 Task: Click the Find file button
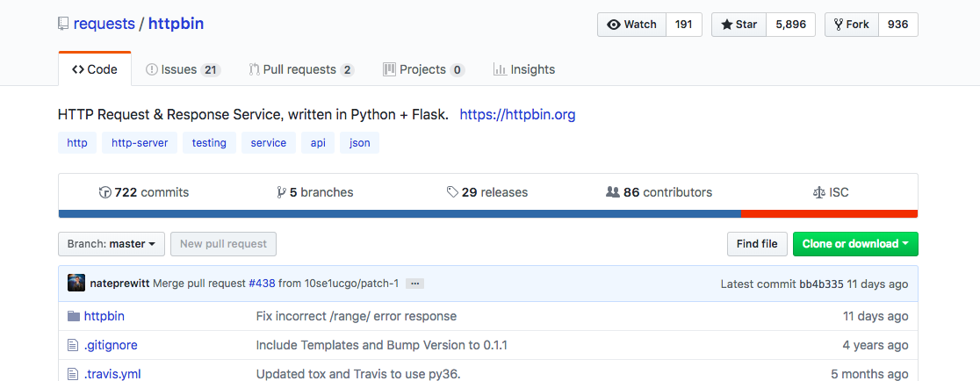(x=757, y=244)
